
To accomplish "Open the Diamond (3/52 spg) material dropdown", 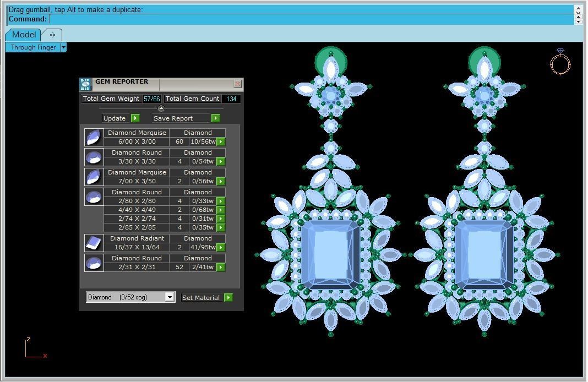I will pos(170,297).
